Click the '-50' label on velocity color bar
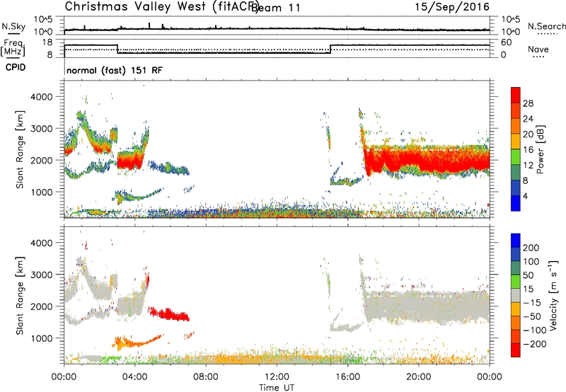The image size is (566, 392). click(x=532, y=316)
